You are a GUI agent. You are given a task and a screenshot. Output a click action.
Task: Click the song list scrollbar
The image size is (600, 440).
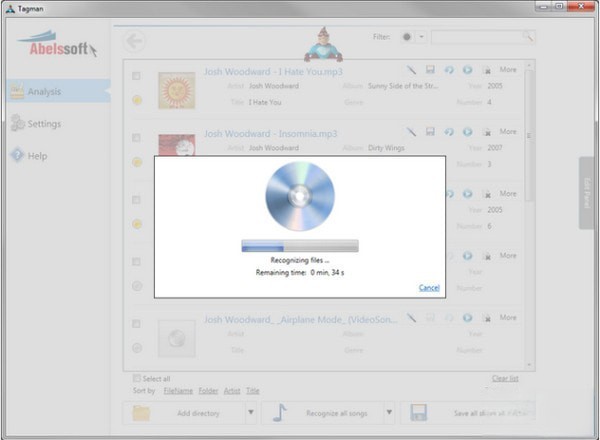pos(529,136)
